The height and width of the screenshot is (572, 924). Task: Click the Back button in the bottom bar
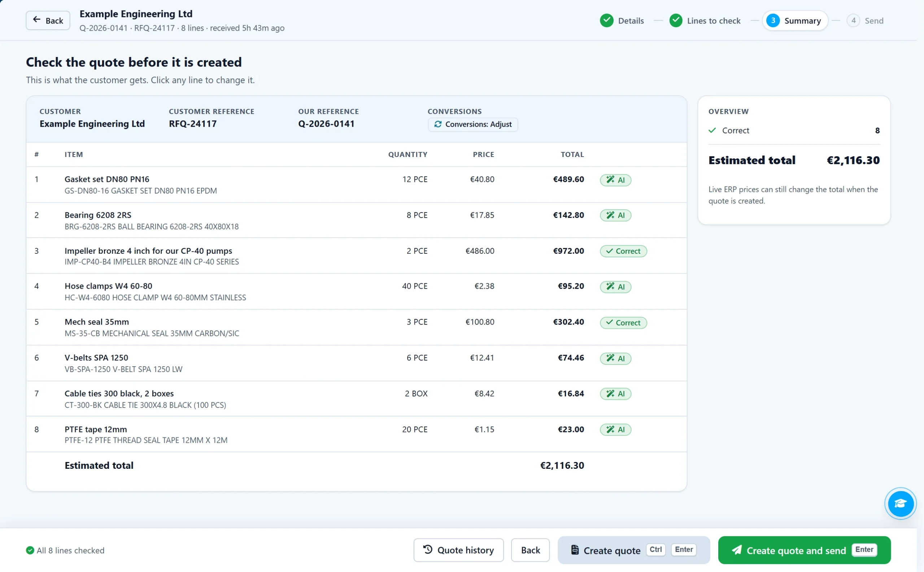click(530, 550)
